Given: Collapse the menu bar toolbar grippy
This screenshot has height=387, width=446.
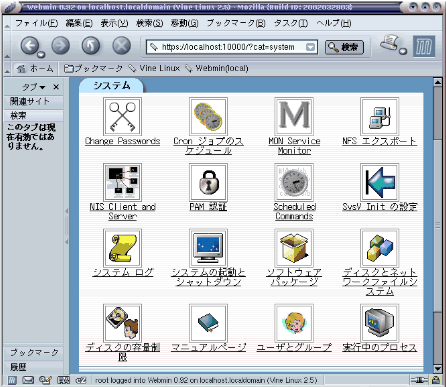Looking at the screenshot, I should coord(8,23).
